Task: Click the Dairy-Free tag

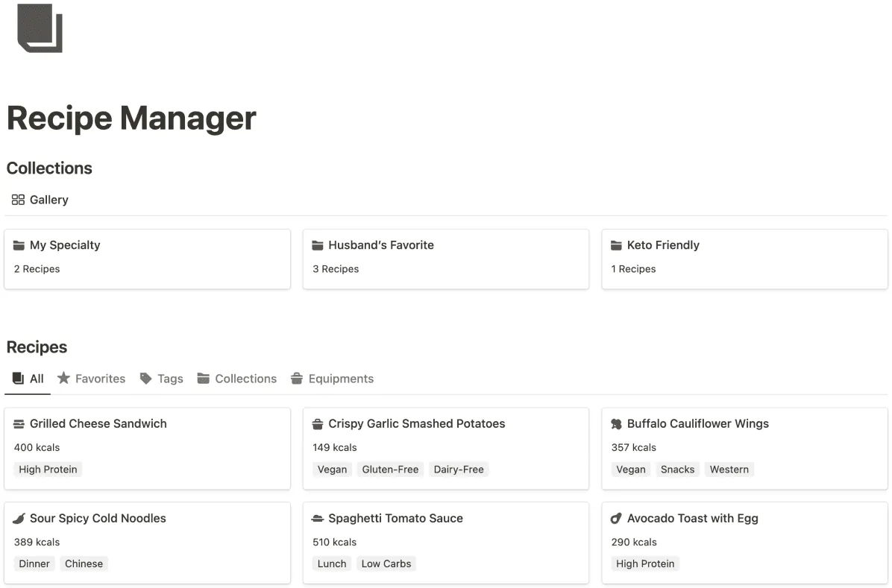Action: click(459, 470)
